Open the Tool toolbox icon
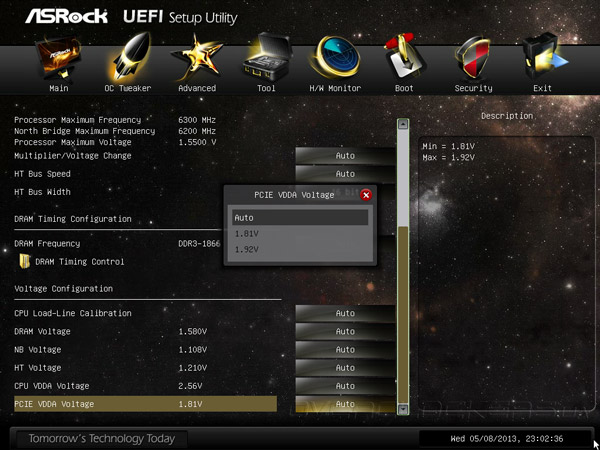Screen dimensions: 600x450 pos(267,56)
